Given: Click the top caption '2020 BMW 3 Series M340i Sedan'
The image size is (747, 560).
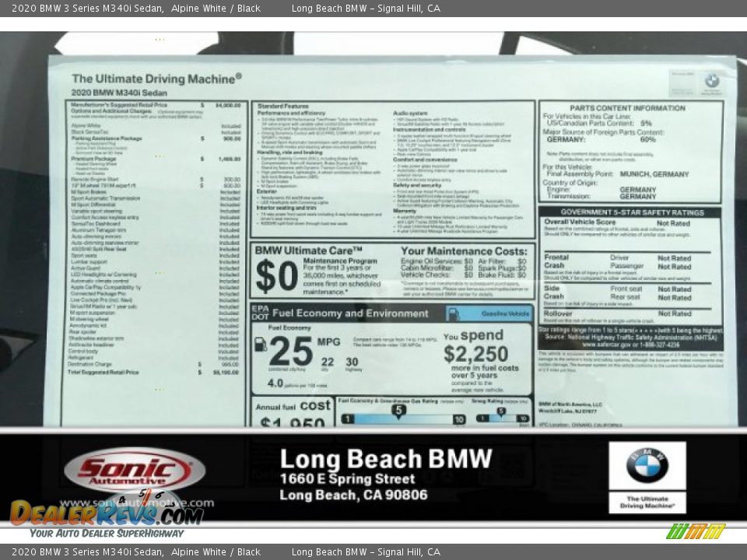Looking at the screenshot, I should 87,8.
